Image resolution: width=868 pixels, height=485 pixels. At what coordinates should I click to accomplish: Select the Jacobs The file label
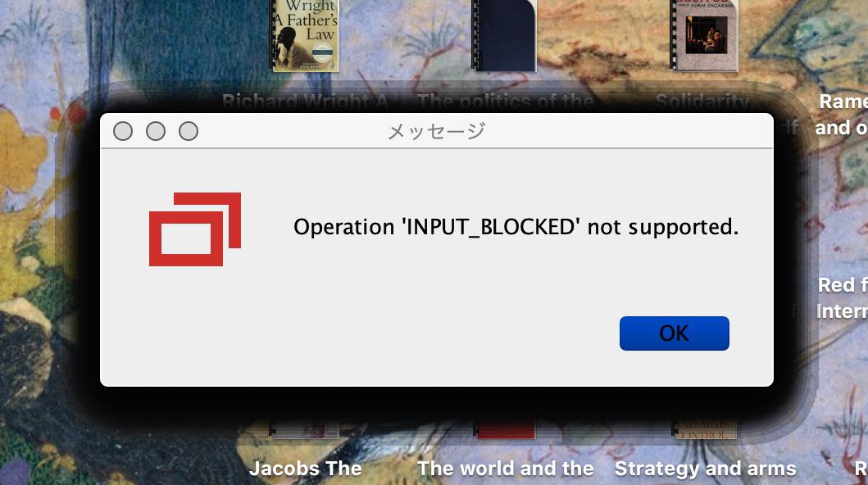[x=305, y=469]
